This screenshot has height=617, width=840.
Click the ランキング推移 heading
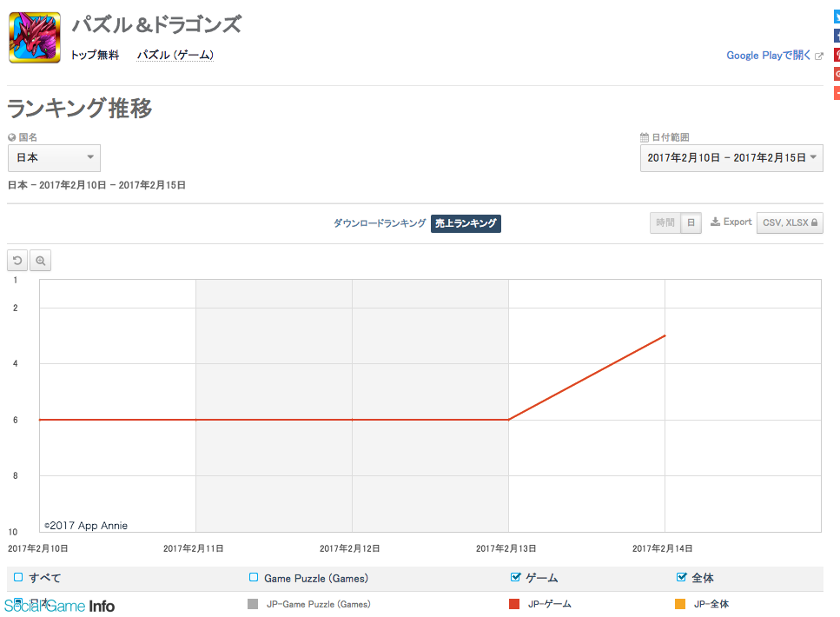click(x=80, y=108)
